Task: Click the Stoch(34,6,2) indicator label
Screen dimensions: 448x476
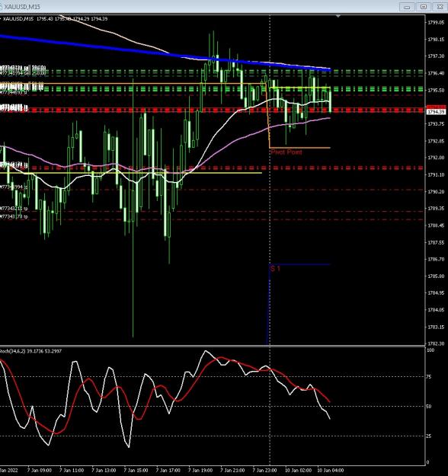Action: click(x=30, y=351)
